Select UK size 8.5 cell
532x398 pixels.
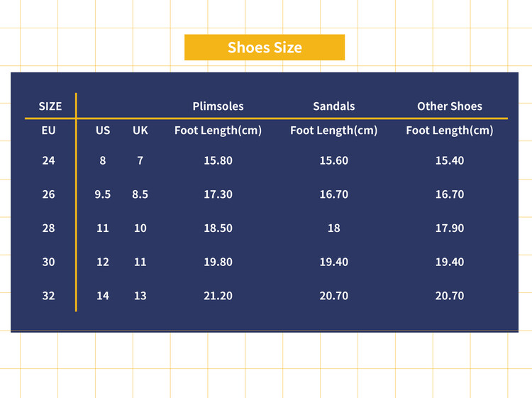pyautogui.click(x=140, y=194)
